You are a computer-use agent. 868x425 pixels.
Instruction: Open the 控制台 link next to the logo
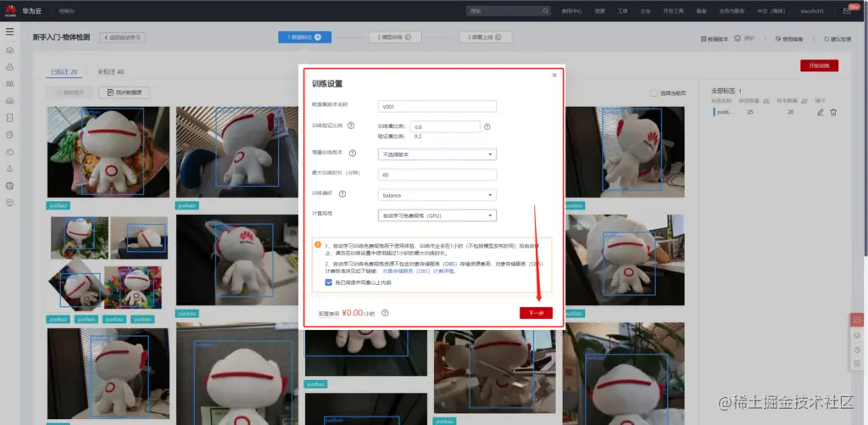(66, 11)
